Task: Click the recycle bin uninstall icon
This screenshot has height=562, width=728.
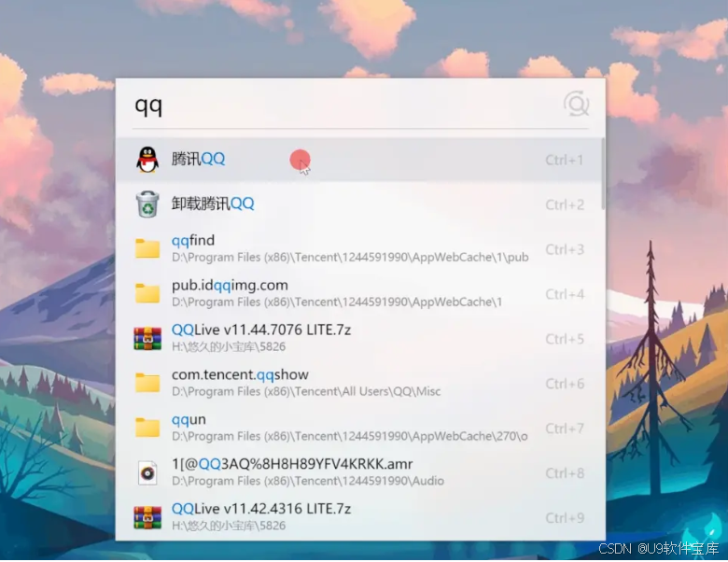Action: point(147,204)
